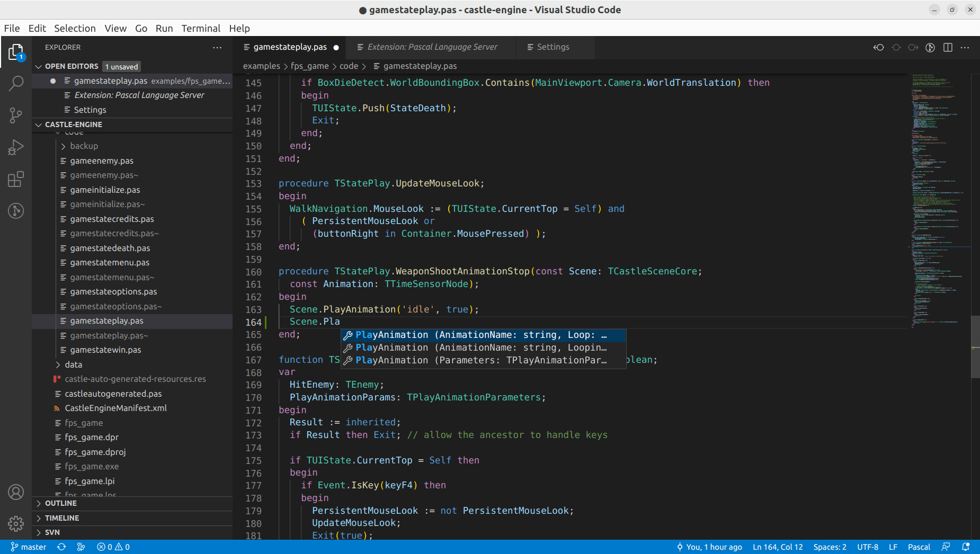
Task: Select first PlayAnimation suggestion with Loop parameter
Action: pyautogui.click(x=483, y=335)
